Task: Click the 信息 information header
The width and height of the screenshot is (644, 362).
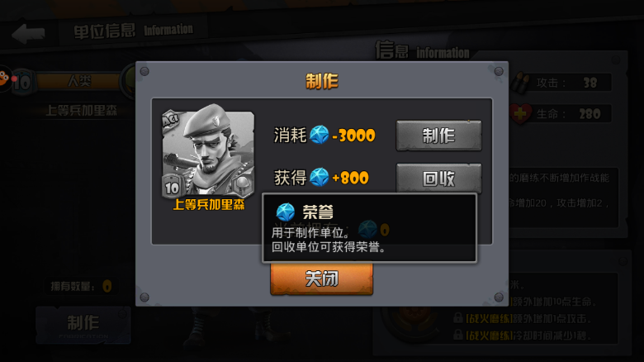Action: (422, 51)
